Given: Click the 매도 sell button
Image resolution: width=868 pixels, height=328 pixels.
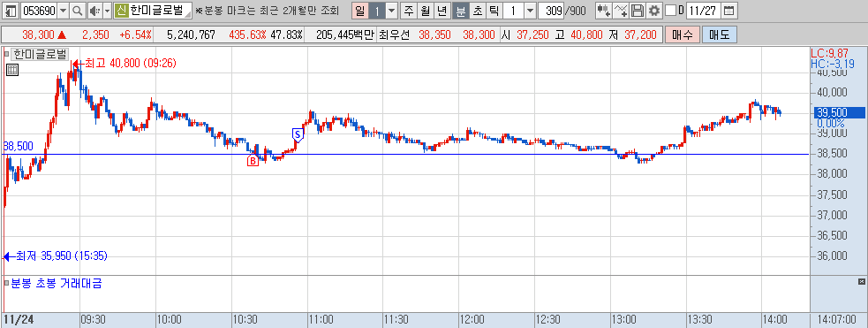Looking at the screenshot, I should (720, 34).
